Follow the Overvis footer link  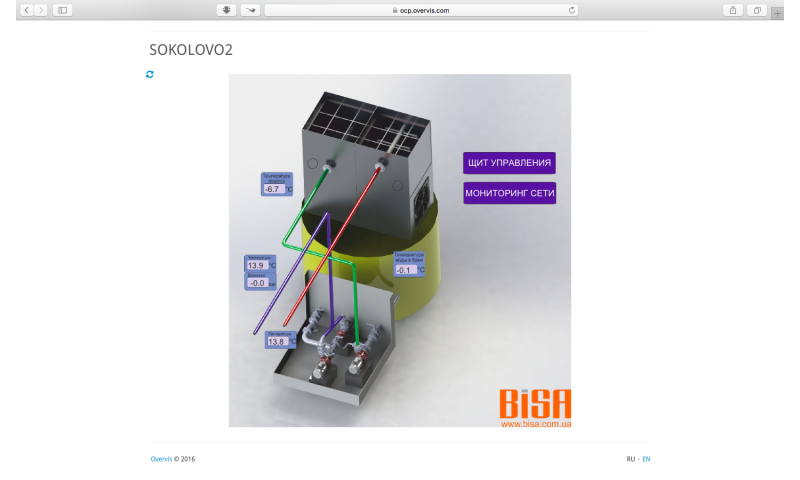pos(160,459)
